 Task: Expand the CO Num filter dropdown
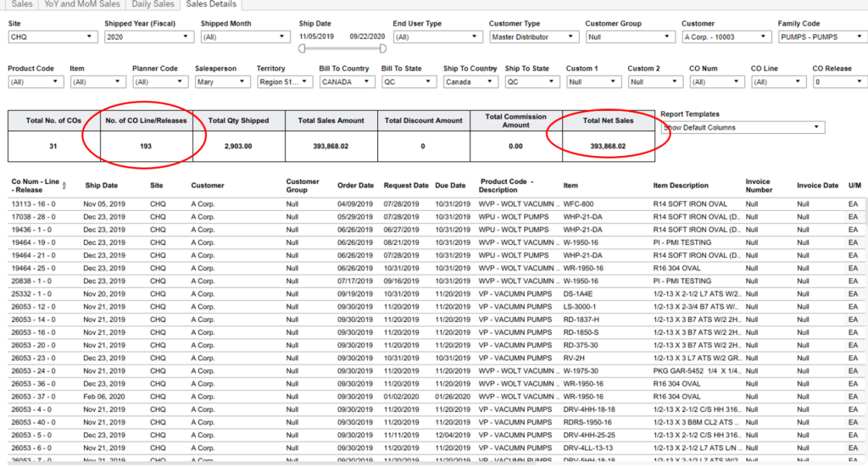tap(717, 82)
